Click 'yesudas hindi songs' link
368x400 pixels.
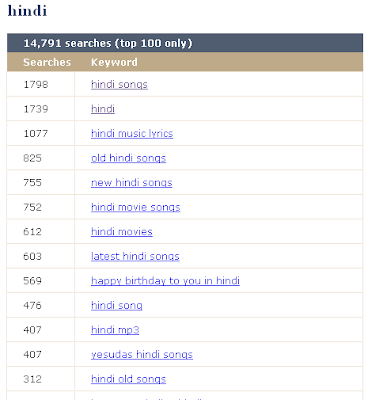[x=142, y=354]
